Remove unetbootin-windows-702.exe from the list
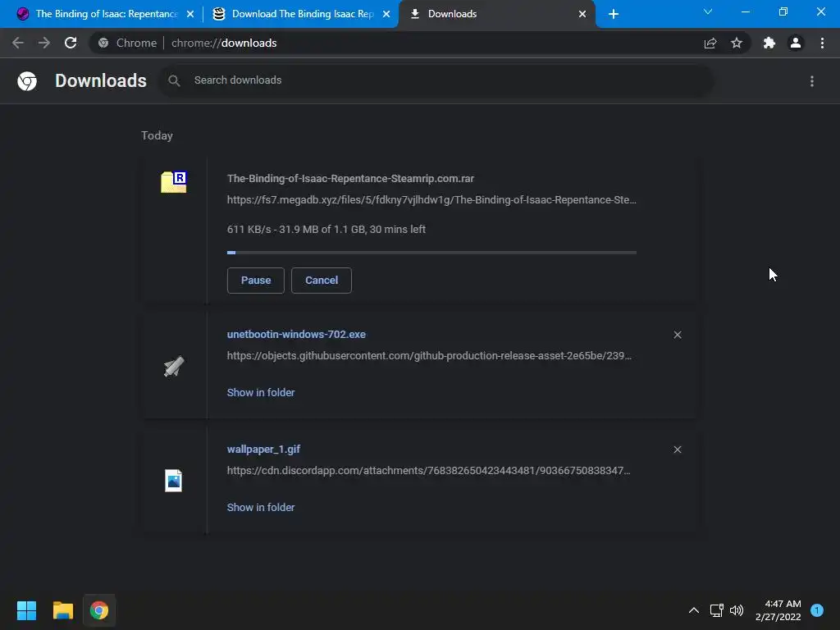 [x=678, y=335]
